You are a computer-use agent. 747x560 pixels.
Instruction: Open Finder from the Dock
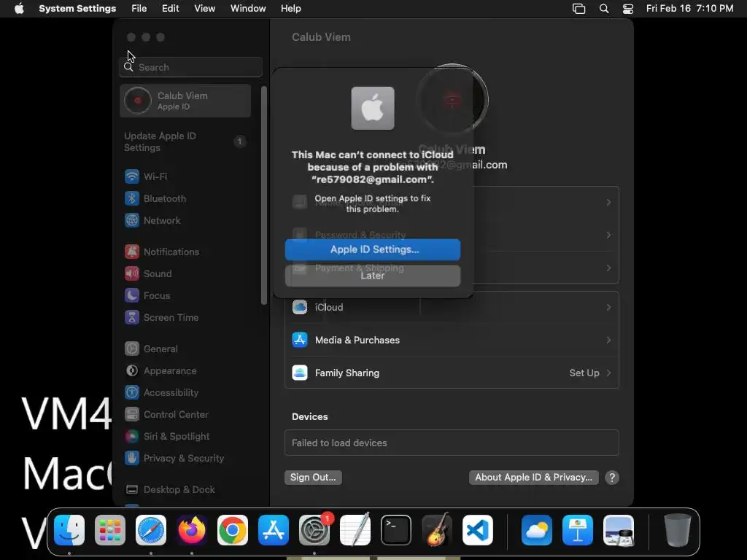coord(69,530)
